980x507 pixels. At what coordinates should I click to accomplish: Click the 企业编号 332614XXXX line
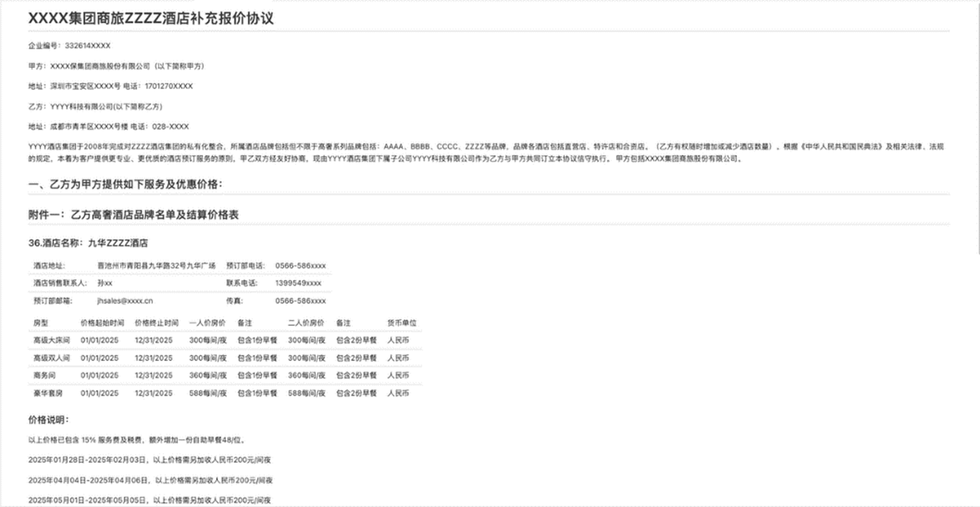click(x=69, y=45)
